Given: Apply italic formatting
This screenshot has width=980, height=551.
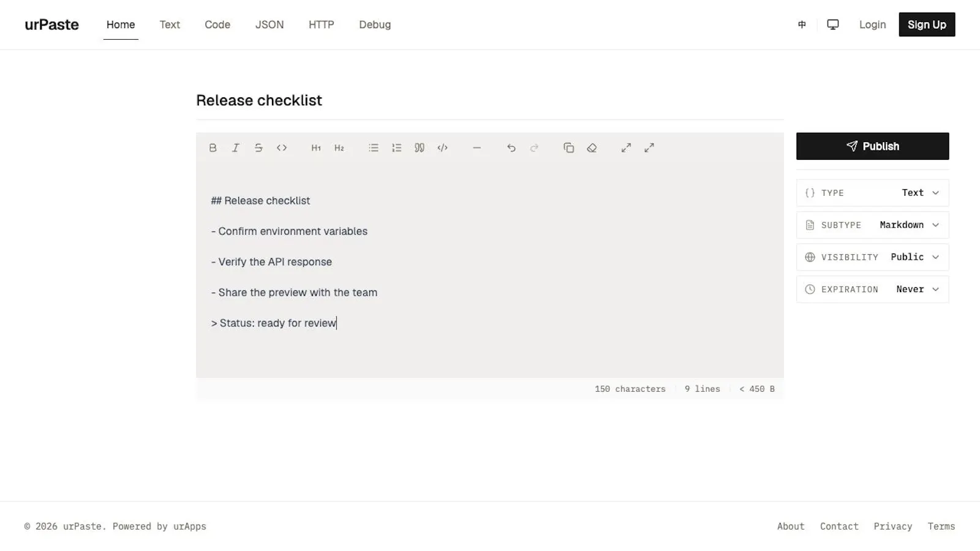Looking at the screenshot, I should [235, 148].
